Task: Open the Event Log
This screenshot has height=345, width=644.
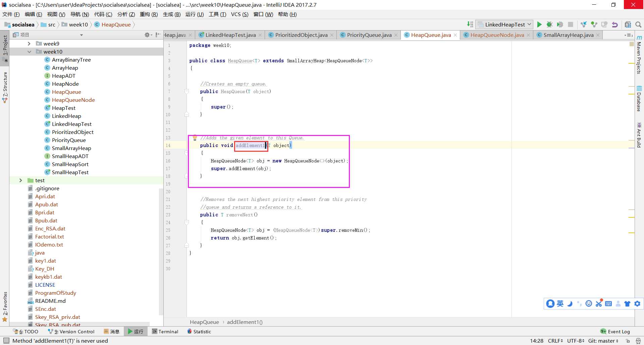Action: click(615, 332)
